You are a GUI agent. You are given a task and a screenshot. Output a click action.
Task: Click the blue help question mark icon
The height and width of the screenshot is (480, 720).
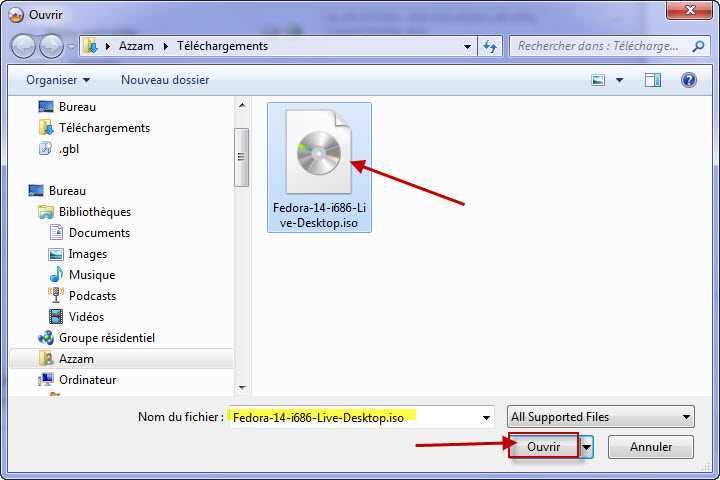688,80
